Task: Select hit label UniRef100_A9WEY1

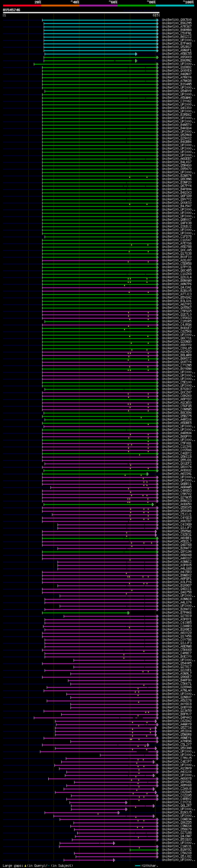Action: coord(177,738)
